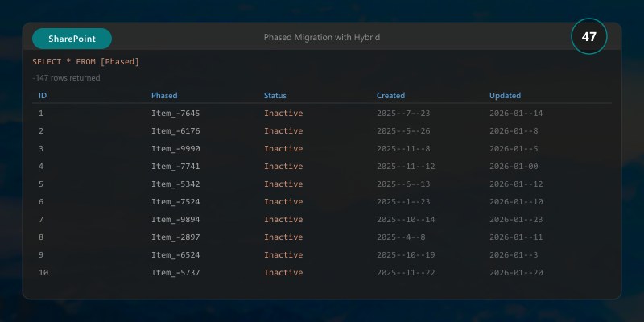Sort by the Phased column header
The image size is (644, 322).
click(164, 95)
